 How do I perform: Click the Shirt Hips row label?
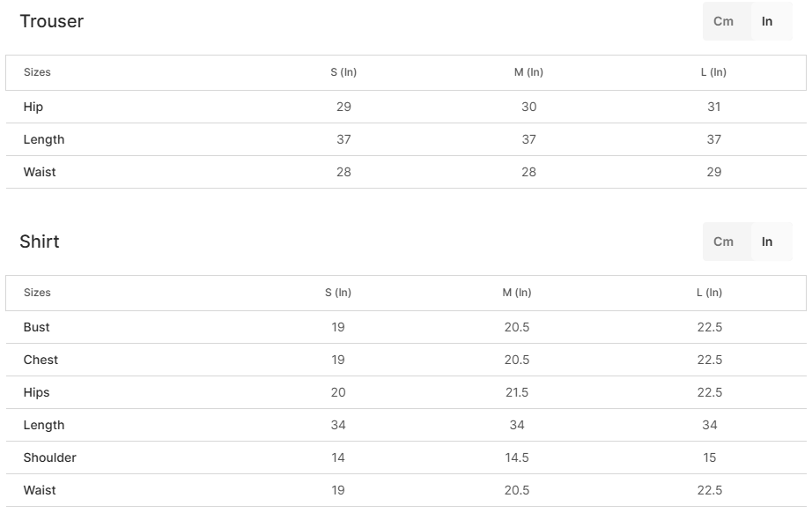(x=37, y=392)
